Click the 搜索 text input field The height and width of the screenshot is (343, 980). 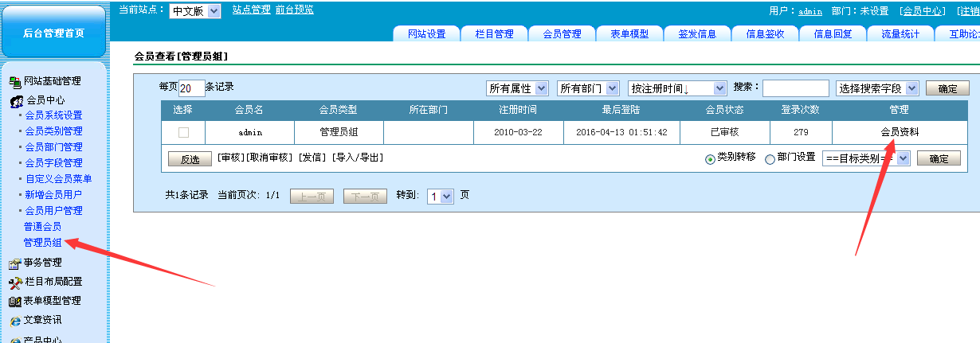tap(795, 88)
